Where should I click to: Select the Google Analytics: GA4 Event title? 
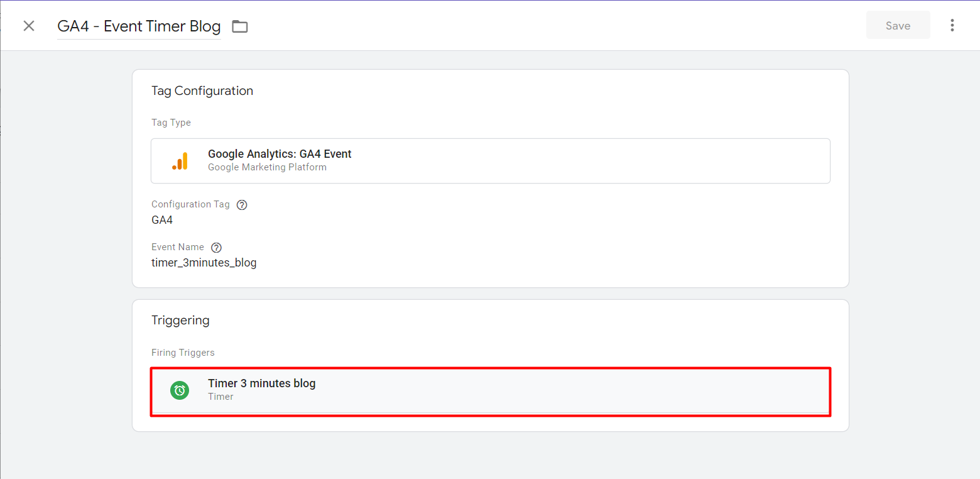(280, 154)
